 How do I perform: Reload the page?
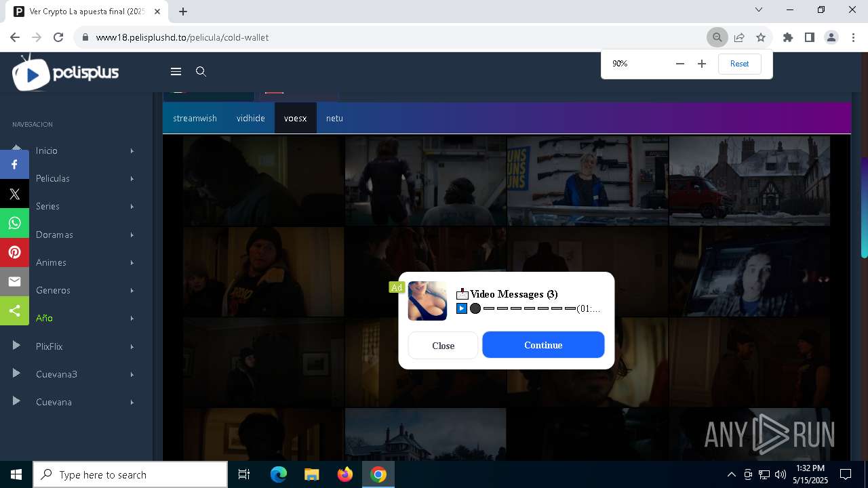coord(58,37)
